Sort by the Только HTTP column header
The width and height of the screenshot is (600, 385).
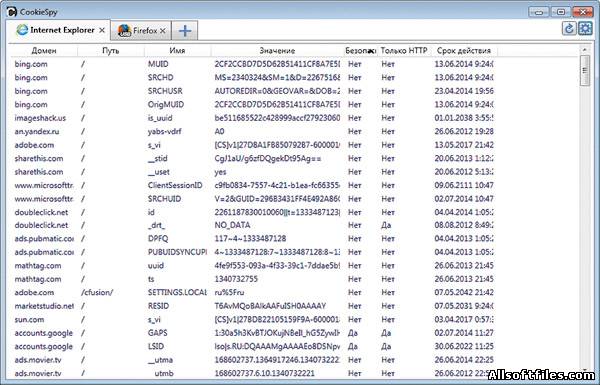click(404, 51)
